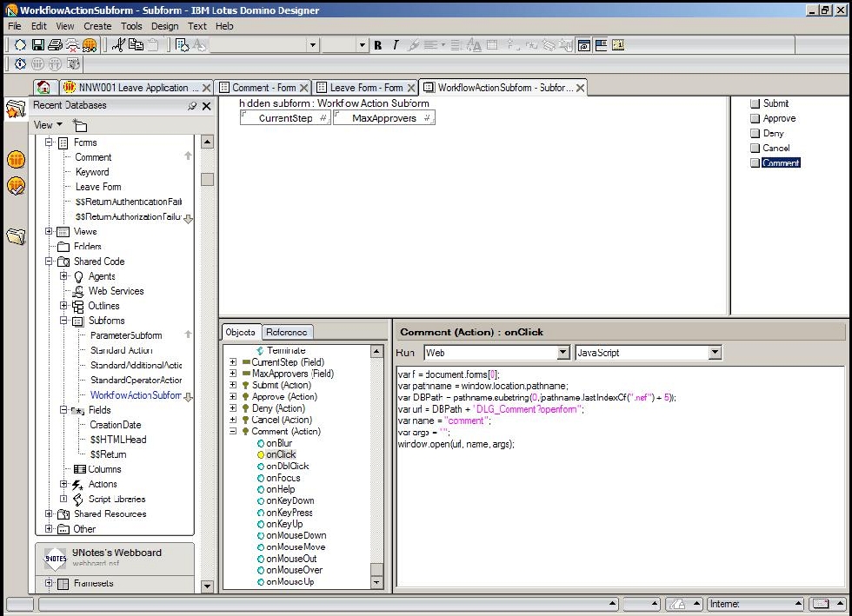This screenshot has width=852, height=616.
Task: Open the font name dropdown in toolbar
Action: point(312,45)
